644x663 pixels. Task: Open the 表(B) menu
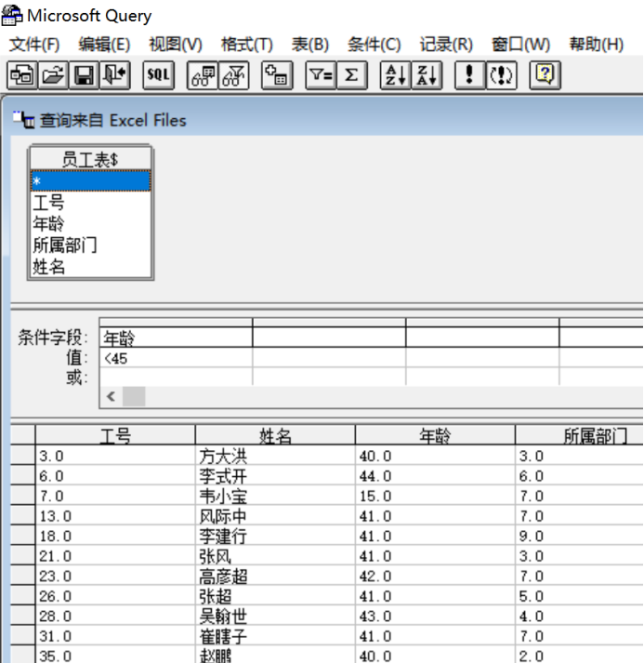coord(310,45)
